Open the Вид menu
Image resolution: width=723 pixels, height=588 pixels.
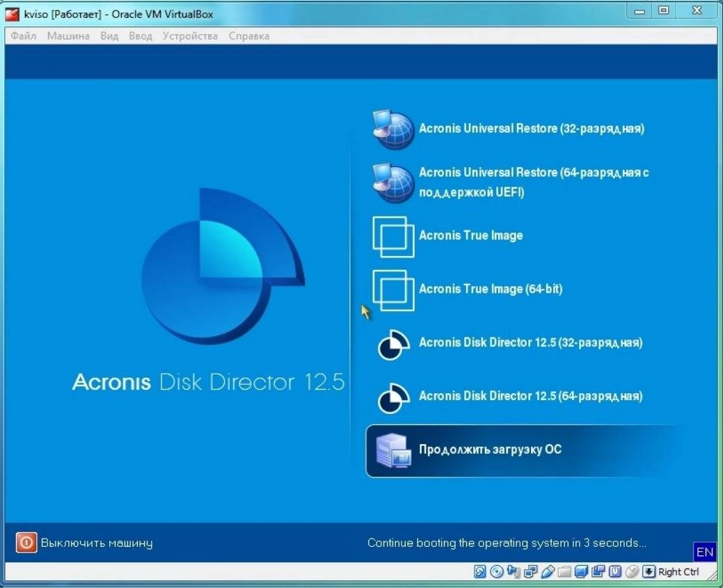[x=109, y=36]
